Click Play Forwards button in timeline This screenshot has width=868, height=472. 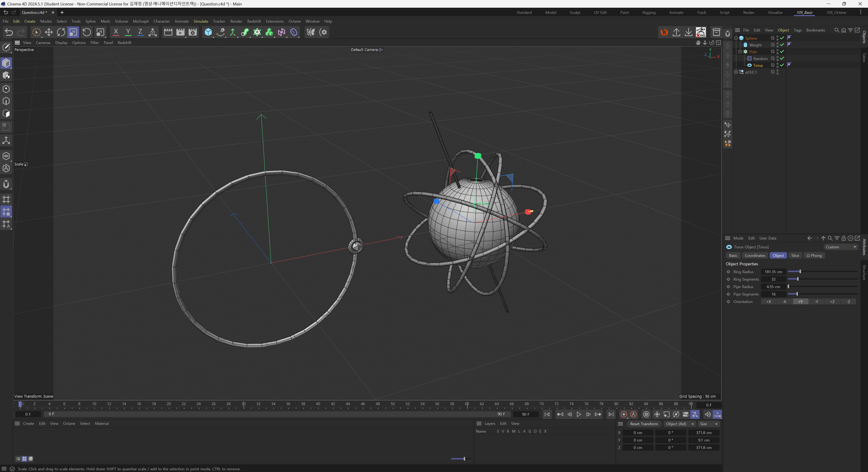[x=579, y=414]
